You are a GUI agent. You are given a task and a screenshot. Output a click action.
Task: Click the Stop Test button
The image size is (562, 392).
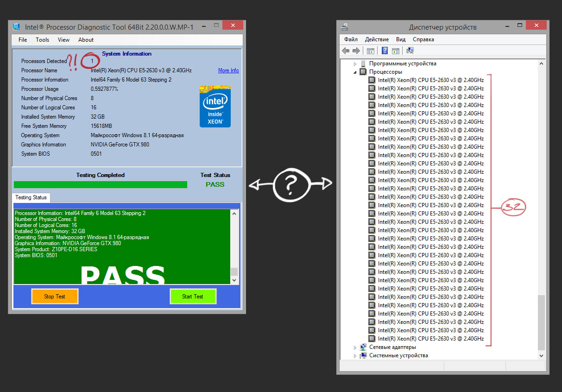point(55,296)
